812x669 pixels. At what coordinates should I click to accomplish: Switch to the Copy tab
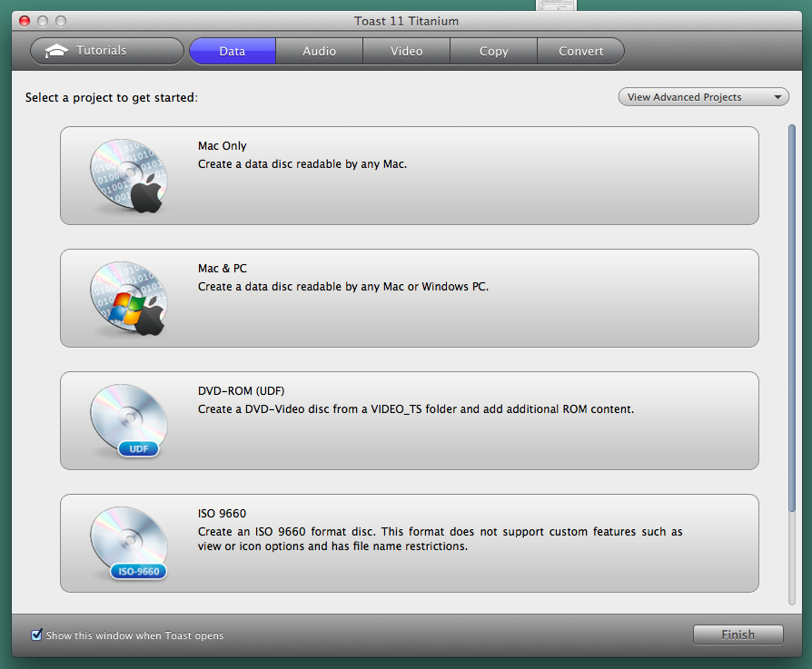pyautogui.click(x=493, y=51)
